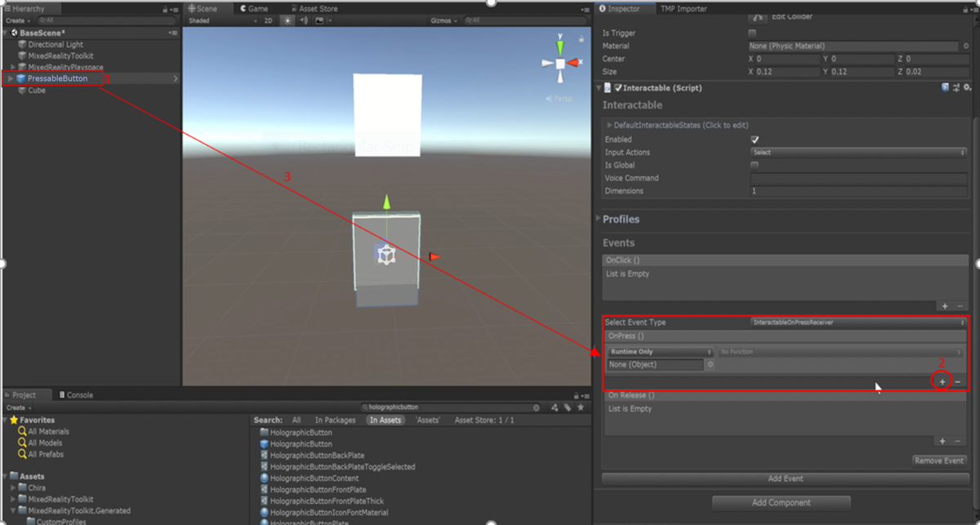Image resolution: width=980 pixels, height=525 pixels.
Task: Clear the holographicbutton search text
Action: coord(536,407)
